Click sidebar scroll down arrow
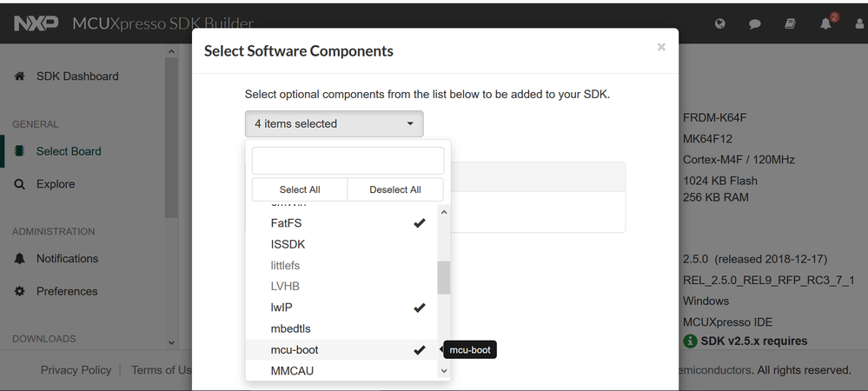868x391 pixels. (x=171, y=343)
